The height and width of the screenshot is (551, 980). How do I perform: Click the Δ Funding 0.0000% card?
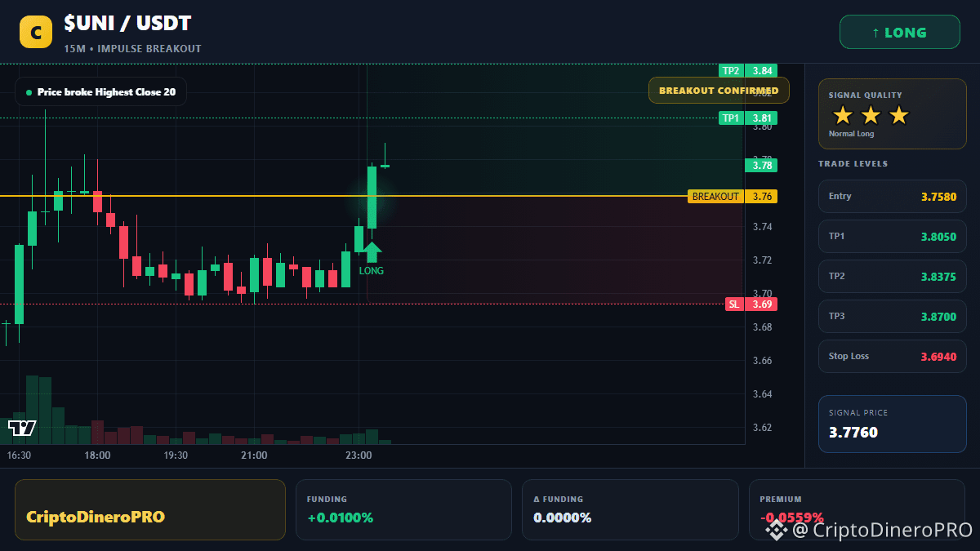(x=630, y=509)
